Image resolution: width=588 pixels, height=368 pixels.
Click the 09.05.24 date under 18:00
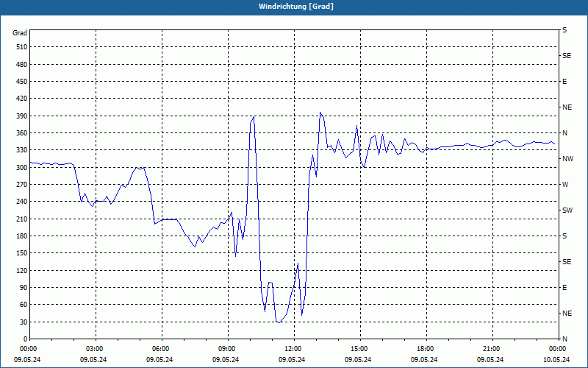(424, 360)
